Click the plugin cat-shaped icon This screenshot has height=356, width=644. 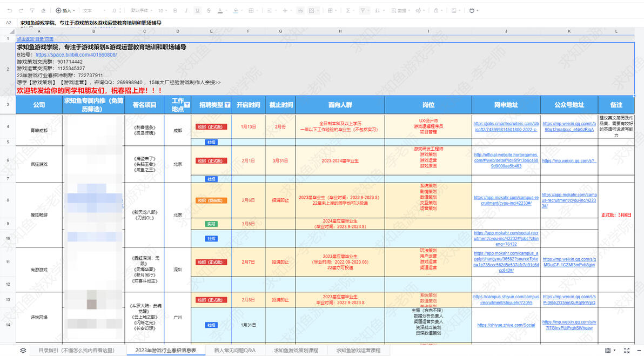point(472,11)
